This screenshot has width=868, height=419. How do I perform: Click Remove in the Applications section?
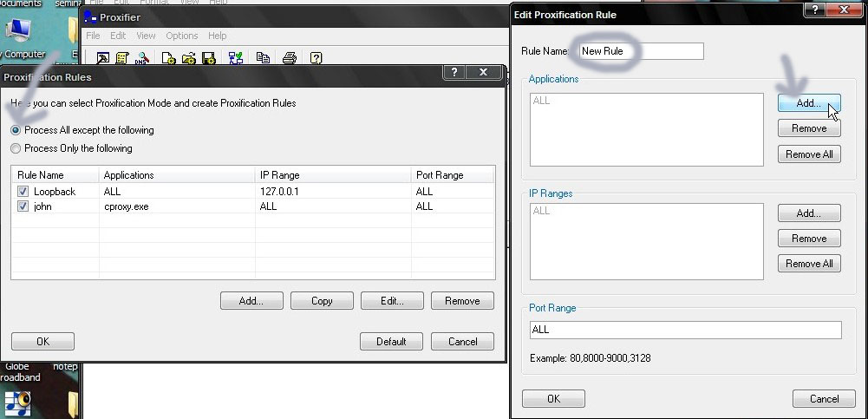click(x=809, y=128)
